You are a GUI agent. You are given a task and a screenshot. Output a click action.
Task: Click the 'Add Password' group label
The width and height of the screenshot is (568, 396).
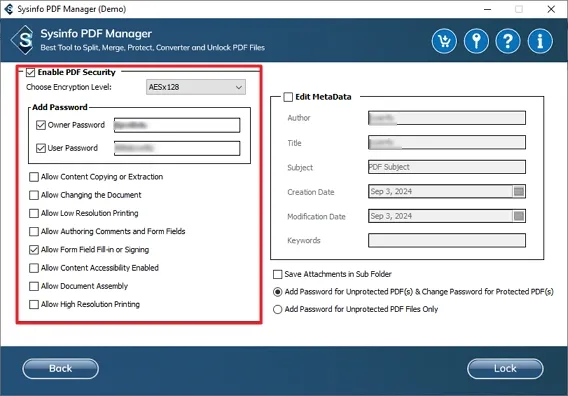60,107
